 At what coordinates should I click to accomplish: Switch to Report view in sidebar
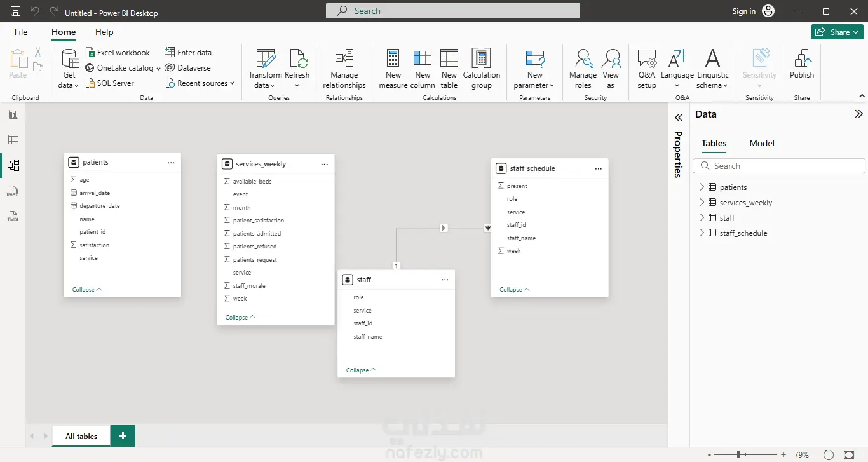[13, 114]
